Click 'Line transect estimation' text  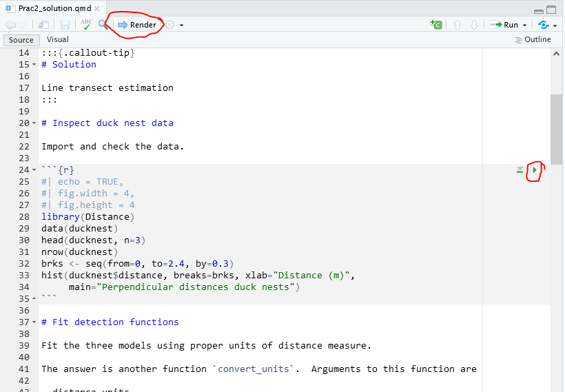pos(107,88)
